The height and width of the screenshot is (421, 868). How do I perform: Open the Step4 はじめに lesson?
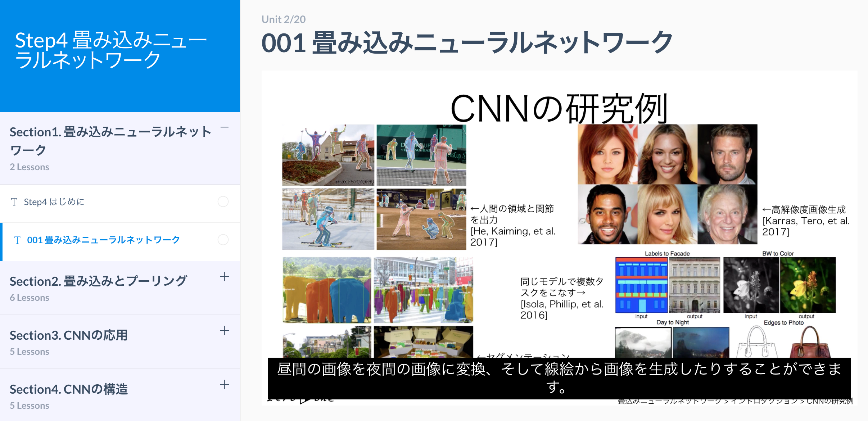[x=54, y=202]
